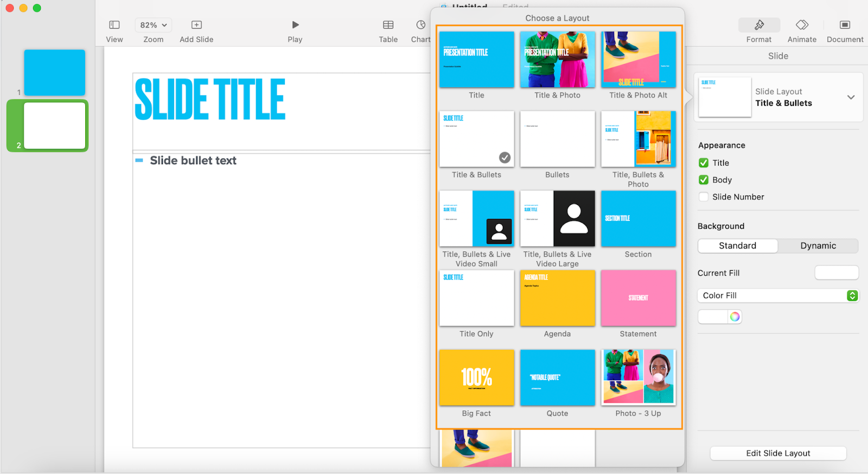Open the Document inspector icon
Viewport: 868px width, 474px height.
point(845,25)
